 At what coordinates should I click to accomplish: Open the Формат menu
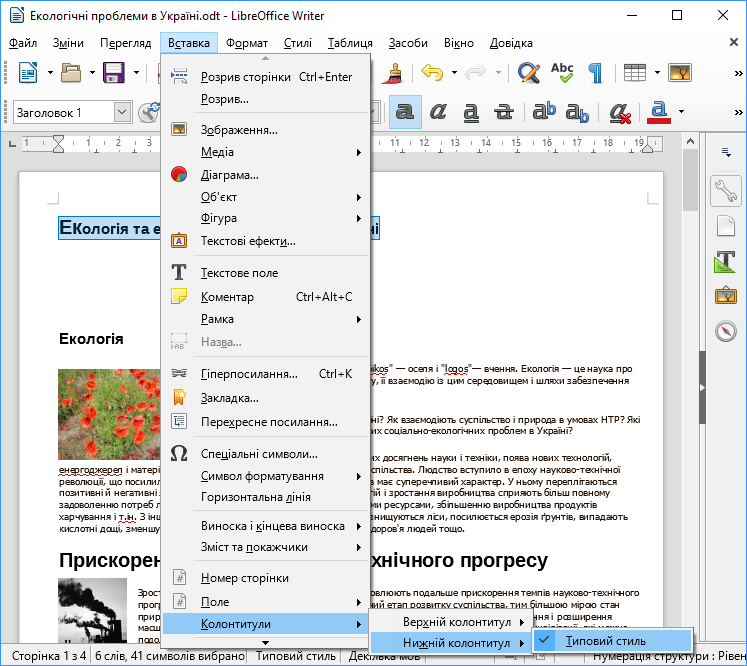coord(246,43)
